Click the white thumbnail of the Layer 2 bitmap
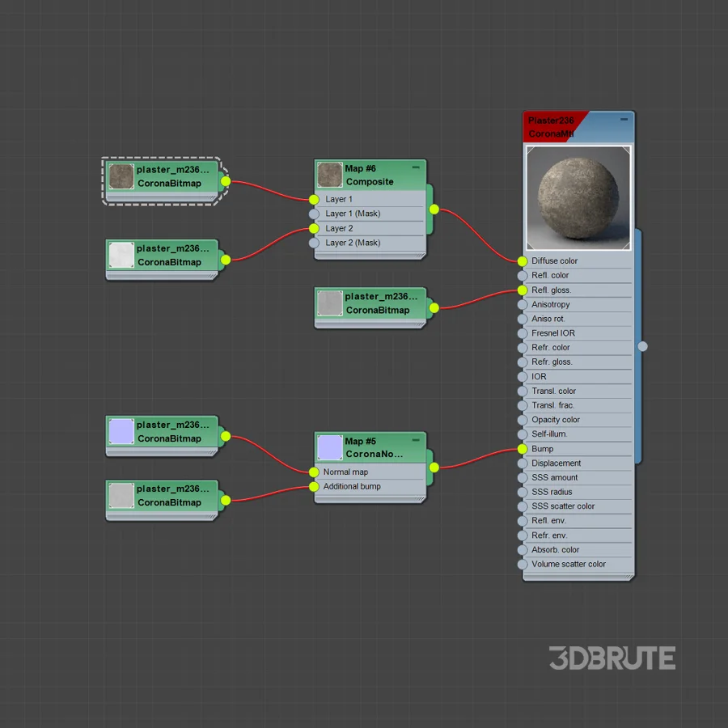This screenshot has height=728, width=728. point(121,255)
